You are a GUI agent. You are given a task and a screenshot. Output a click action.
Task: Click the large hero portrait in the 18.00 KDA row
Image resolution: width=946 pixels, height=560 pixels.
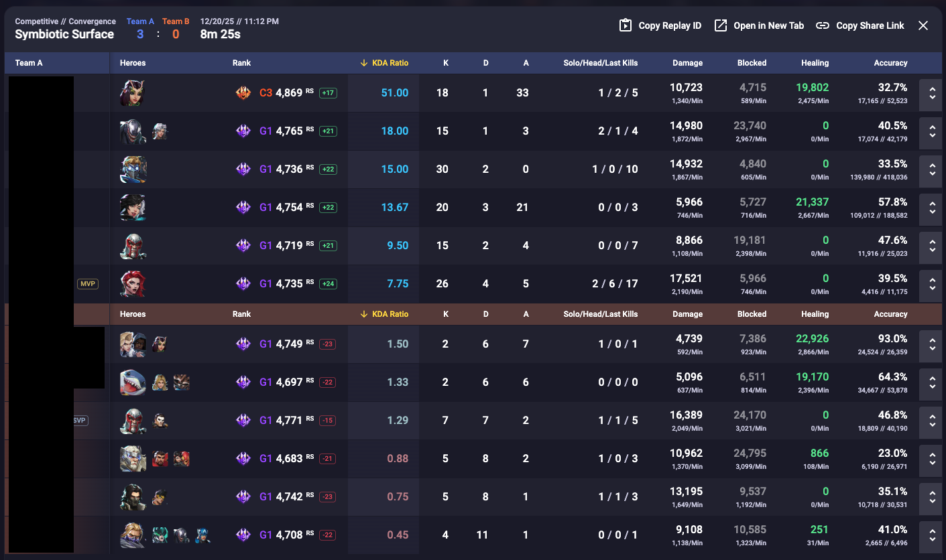coord(133,131)
